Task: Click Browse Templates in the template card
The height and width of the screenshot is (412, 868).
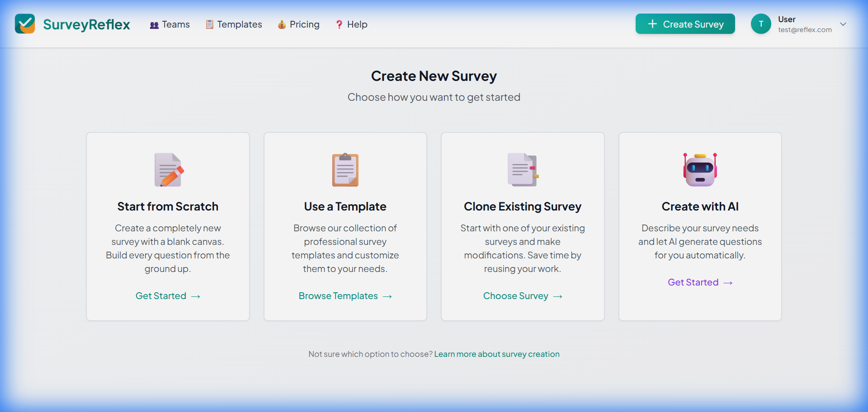Action: [345, 296]
